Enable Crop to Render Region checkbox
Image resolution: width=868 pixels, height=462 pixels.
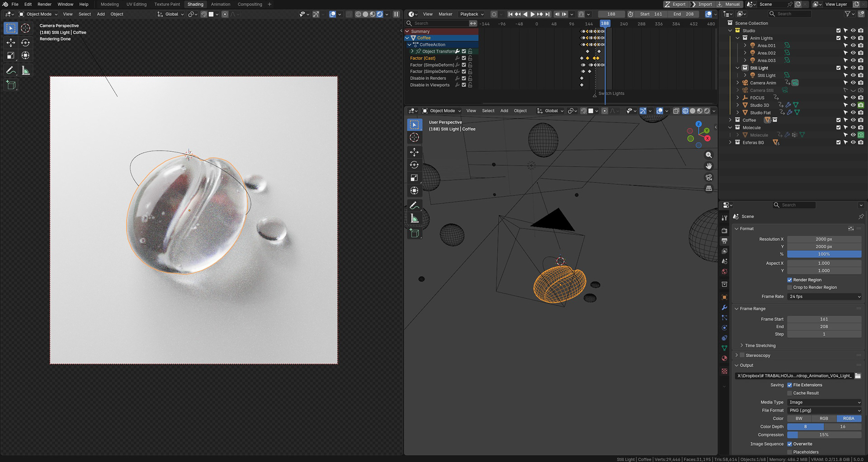[789, 288]
